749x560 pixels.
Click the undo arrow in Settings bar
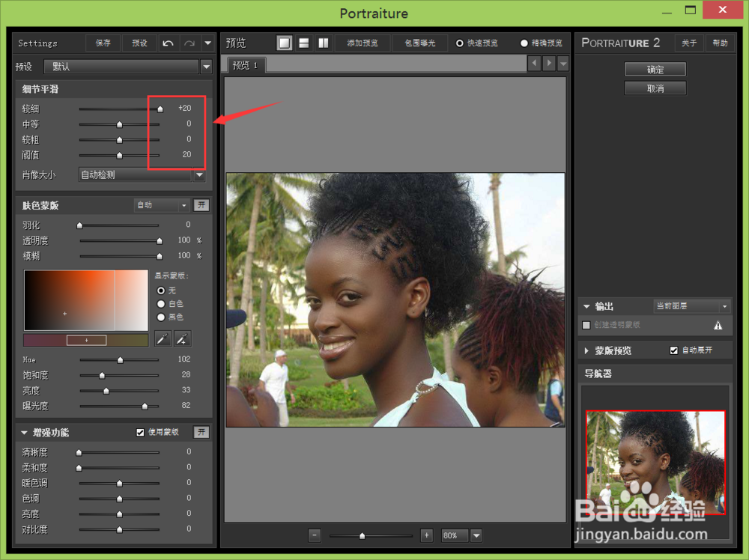click(x=168, y=43)
